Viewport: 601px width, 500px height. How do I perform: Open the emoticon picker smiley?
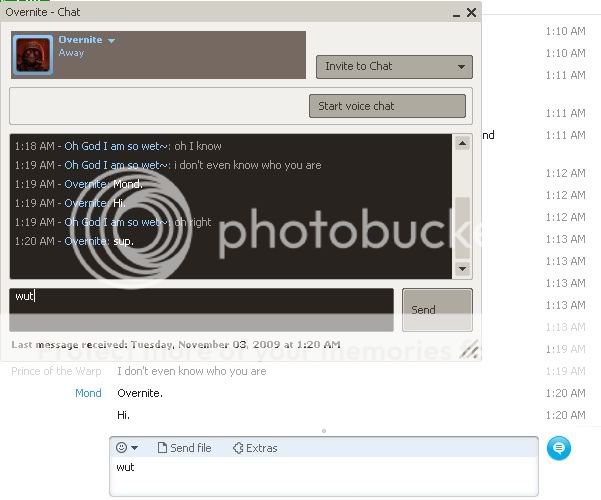tap(122, 448)
